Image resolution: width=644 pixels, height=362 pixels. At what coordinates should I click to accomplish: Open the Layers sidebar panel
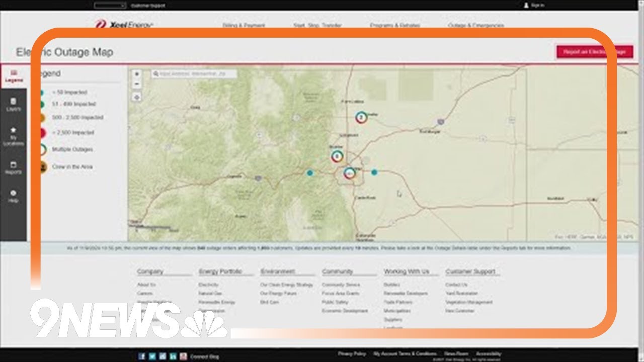click(14, 105)
